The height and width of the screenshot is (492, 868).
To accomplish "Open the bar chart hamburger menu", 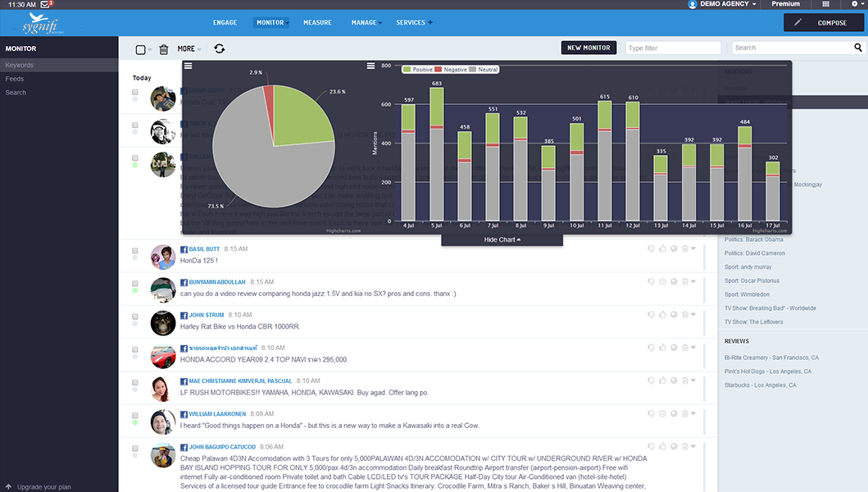I will (370, 66).
